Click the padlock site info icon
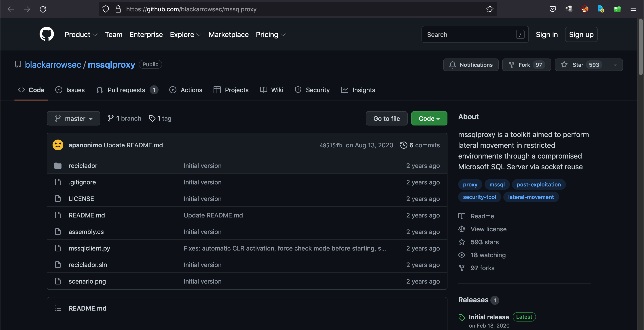This screenshot has height=330, width=644. coord(118,9)
